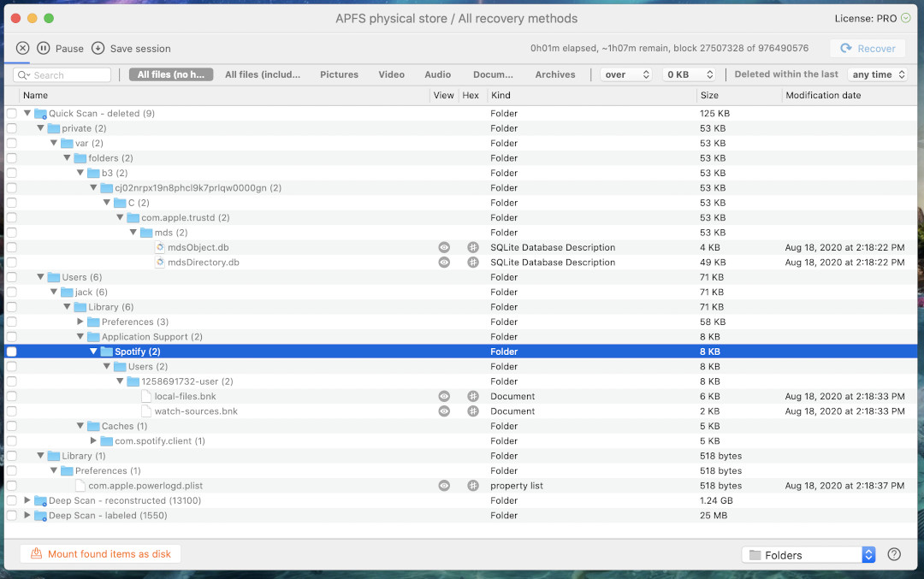Click the Save session download icon

(98, 48)
